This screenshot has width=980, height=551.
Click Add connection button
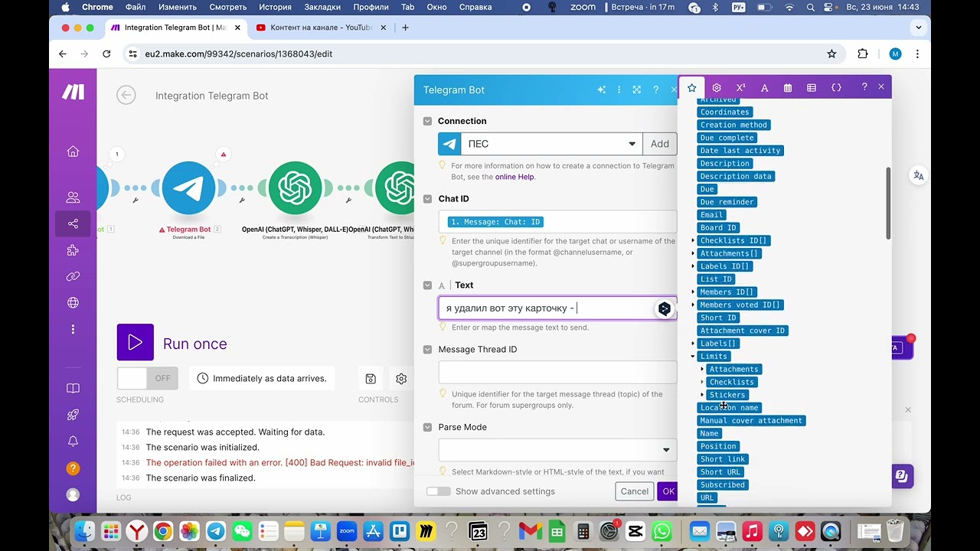660,144
